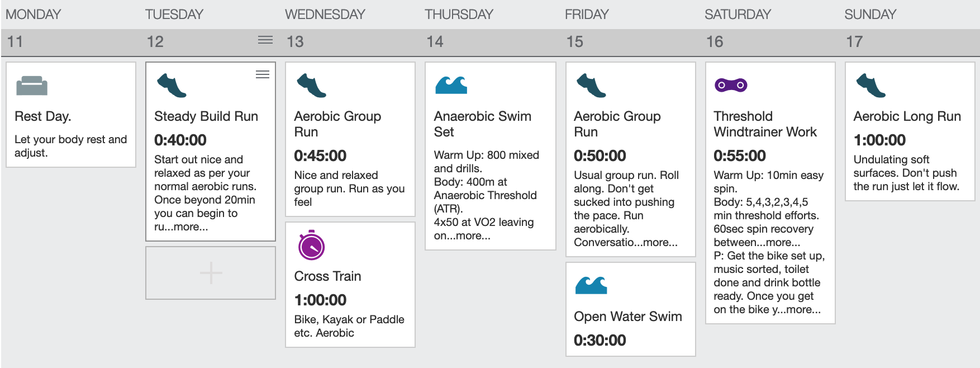Click Anaerobic Swim Set wave icon

451,84
